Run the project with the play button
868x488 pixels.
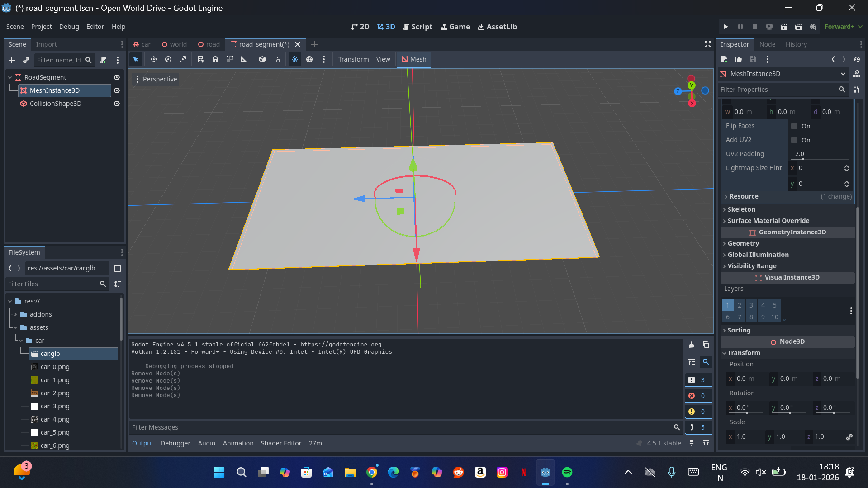[726, 27]
